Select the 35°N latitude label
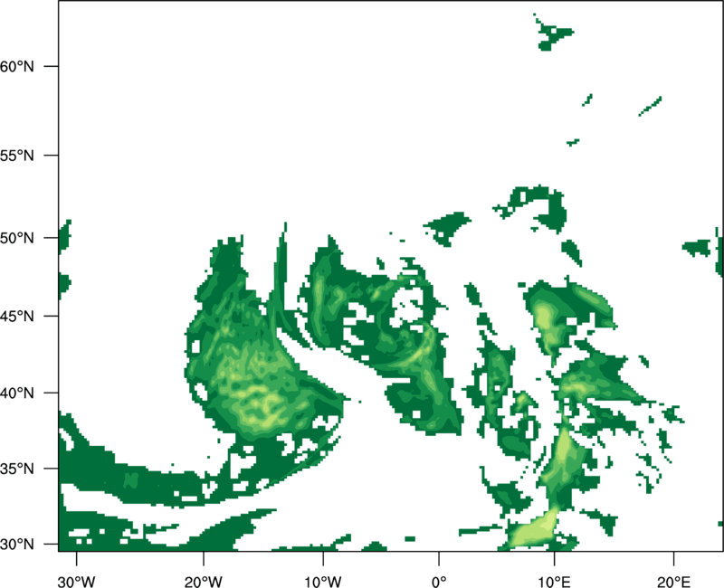The image size is (724, 588). click(x=16, y=469)
